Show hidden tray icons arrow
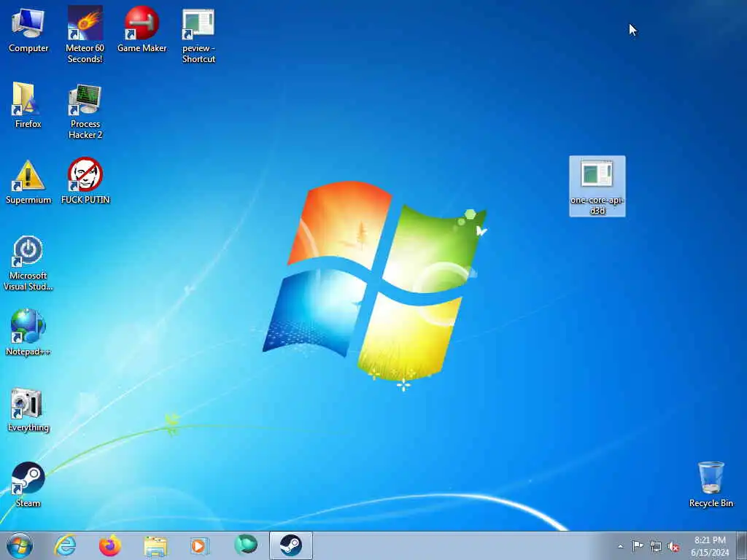Viewport: 747px width, 560px height. [620, 546]
